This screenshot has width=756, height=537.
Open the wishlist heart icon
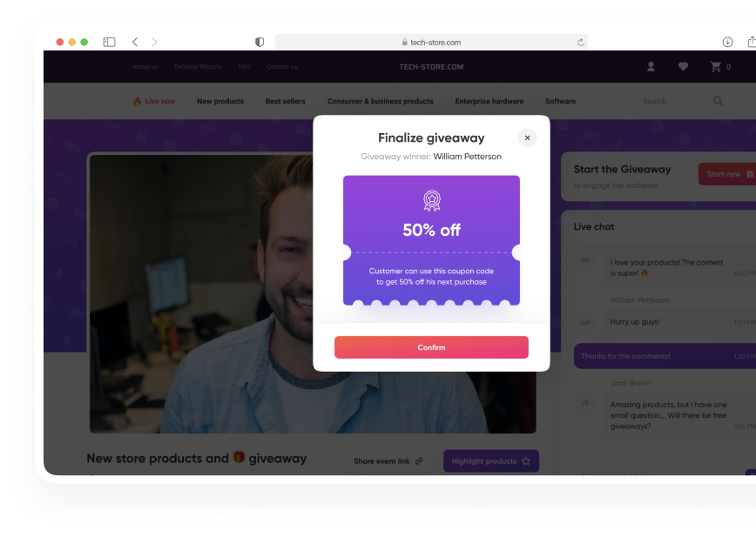683,67
